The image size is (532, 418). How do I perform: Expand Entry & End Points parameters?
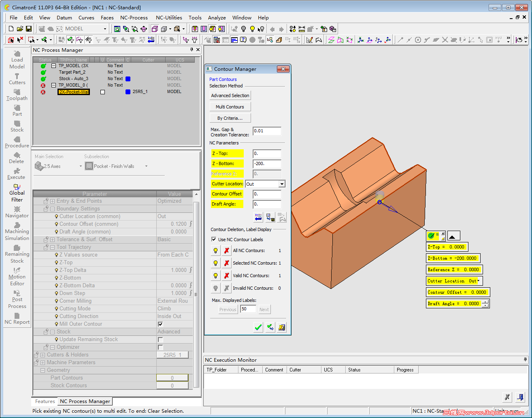point(52,201)
